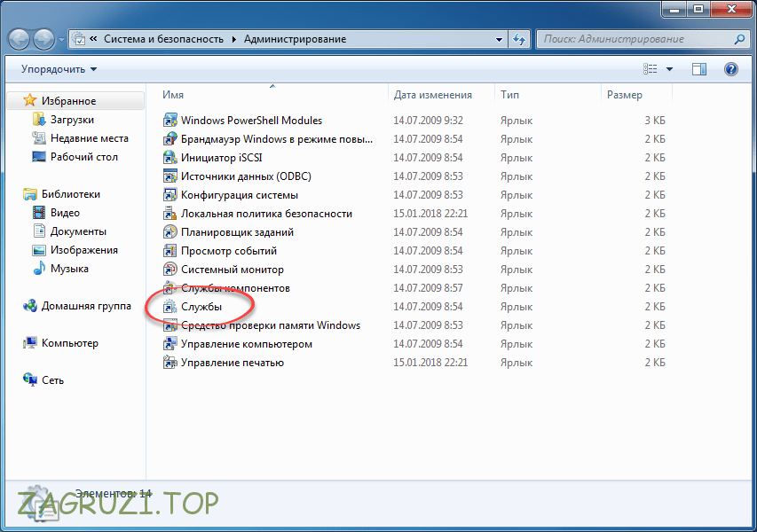Viewport: 757px width, 532px height.
Task: Click the 14.07.2009 8:57 date cell
Action: point(428,288)
